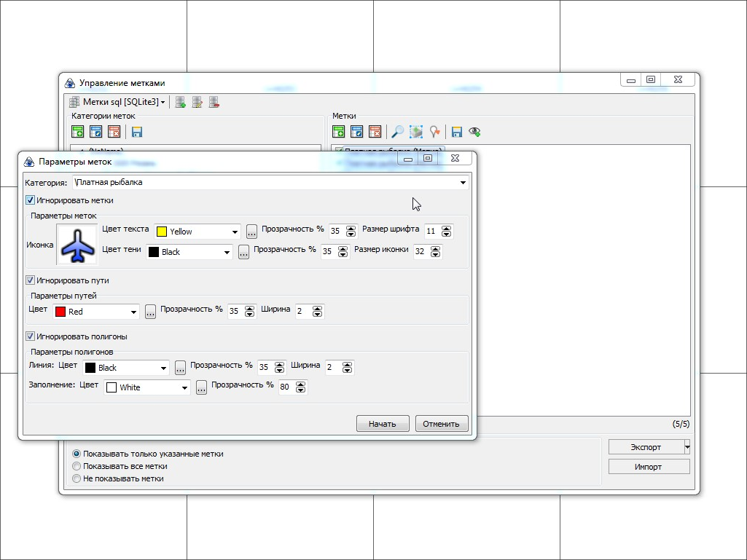
Task: Click the delete mark icon in Метки toolbar
Action: [375, 132]
